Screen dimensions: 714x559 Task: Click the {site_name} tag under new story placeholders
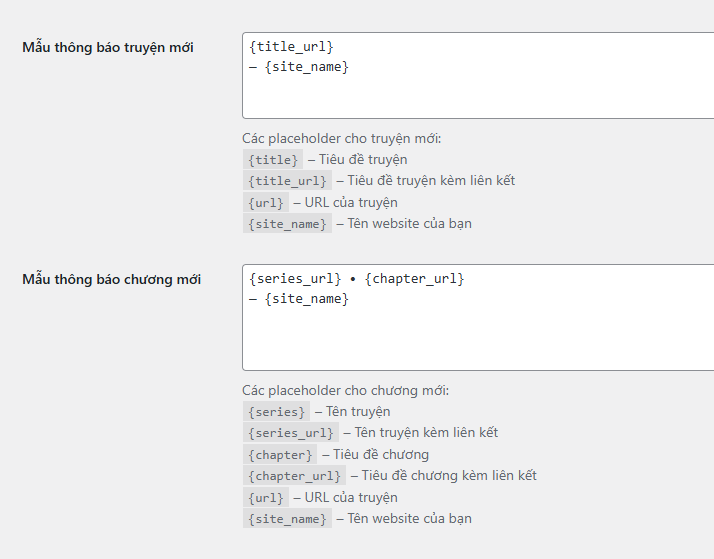[x=287, y=224]
